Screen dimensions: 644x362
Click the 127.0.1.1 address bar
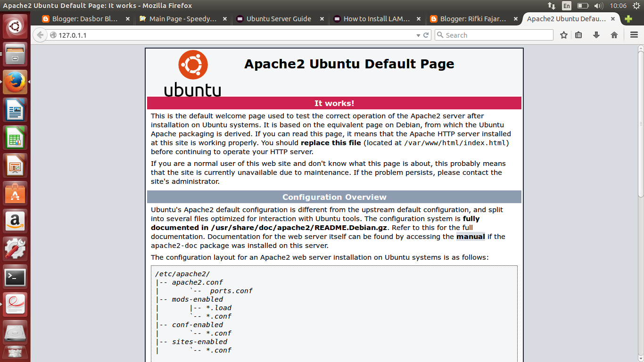[x=236, y=35]
